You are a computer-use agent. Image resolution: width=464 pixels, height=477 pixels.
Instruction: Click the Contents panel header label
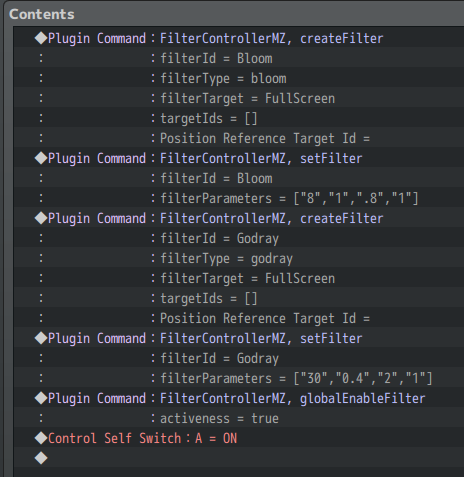42,14
